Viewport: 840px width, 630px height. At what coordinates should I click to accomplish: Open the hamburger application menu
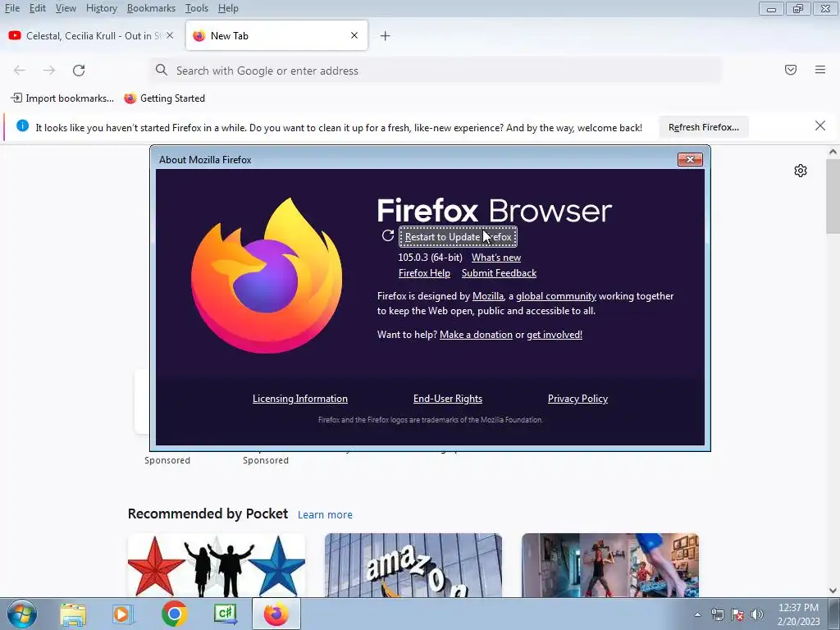[x=820, y=70]
